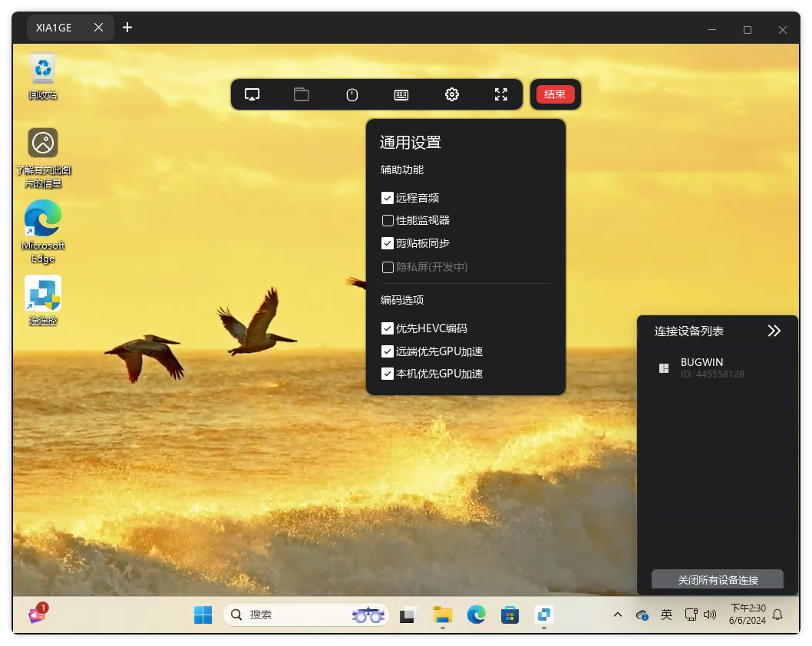
Task: Open File Explorer from remote taskbar
Action: click(443, 615)
